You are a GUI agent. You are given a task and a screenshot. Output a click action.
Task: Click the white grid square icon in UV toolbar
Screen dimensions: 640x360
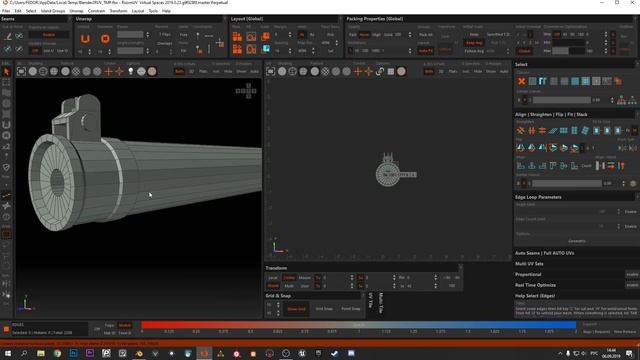click(391, 71)
